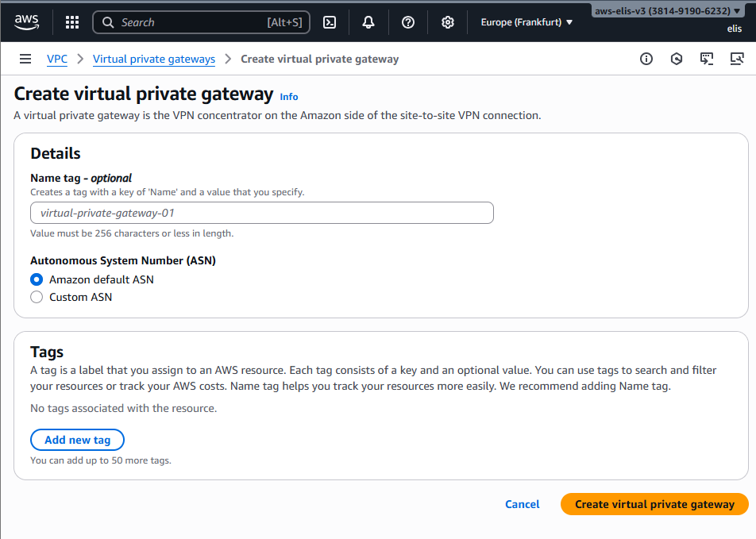The height and width of the screenshot is (539, 756).
Task: Go to VPC breadcrumb link
Action: (x=57, y=59)
